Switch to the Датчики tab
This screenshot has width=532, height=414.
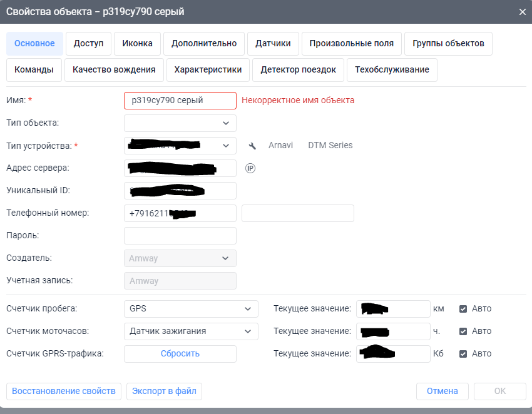point(273,44)
